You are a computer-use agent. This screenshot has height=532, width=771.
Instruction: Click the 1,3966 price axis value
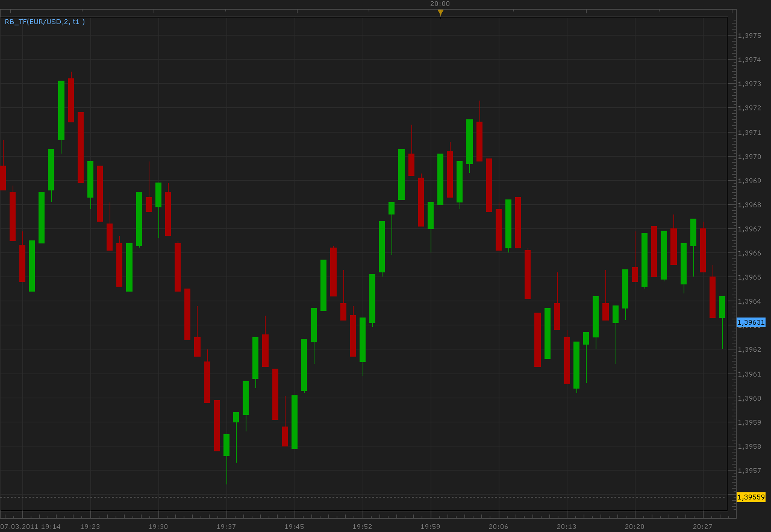coord(750,253)
